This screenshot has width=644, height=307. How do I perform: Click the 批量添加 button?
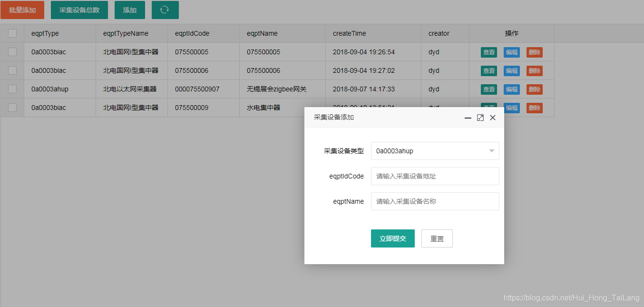click(22, 10)
